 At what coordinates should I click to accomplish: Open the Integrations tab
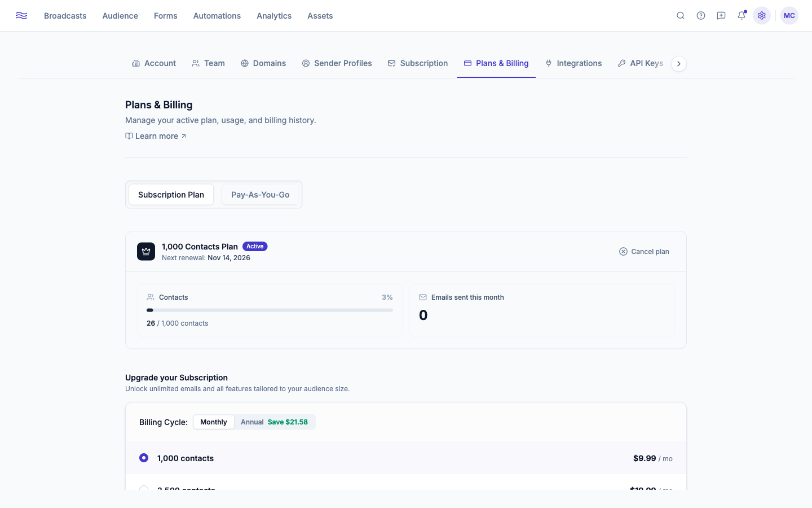pyautogui.click(x=573, y=63)
